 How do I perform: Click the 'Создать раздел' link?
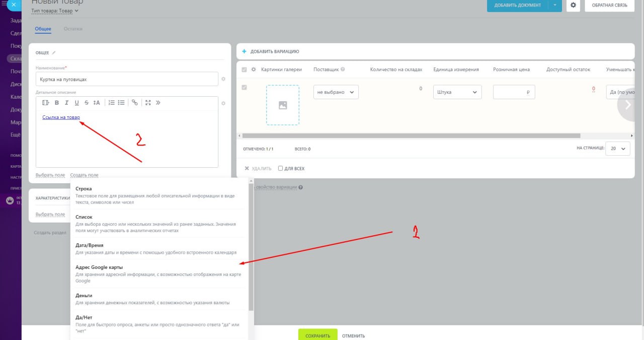pyautogui.click(x=50, y=233)
